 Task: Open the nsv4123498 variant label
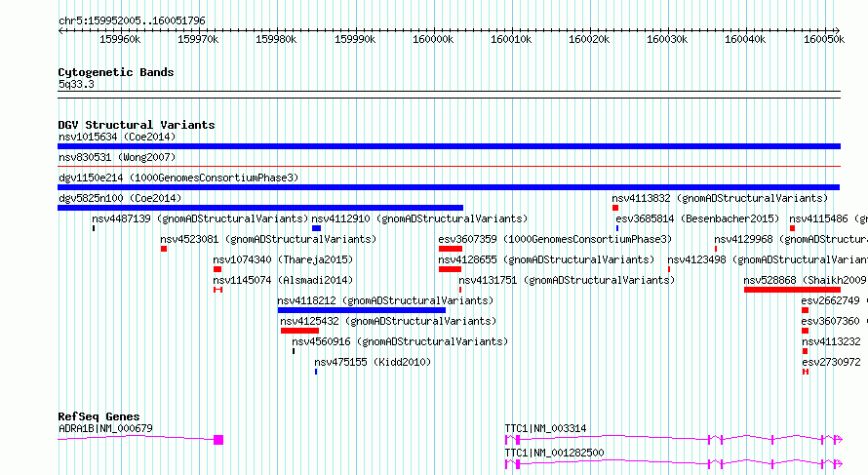[768, 259]
